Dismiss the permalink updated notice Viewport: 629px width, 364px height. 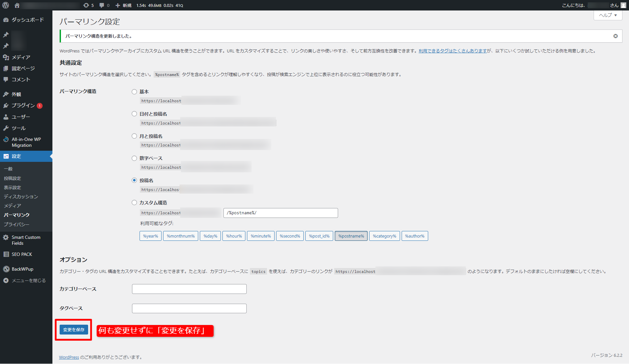pos(615,36)
